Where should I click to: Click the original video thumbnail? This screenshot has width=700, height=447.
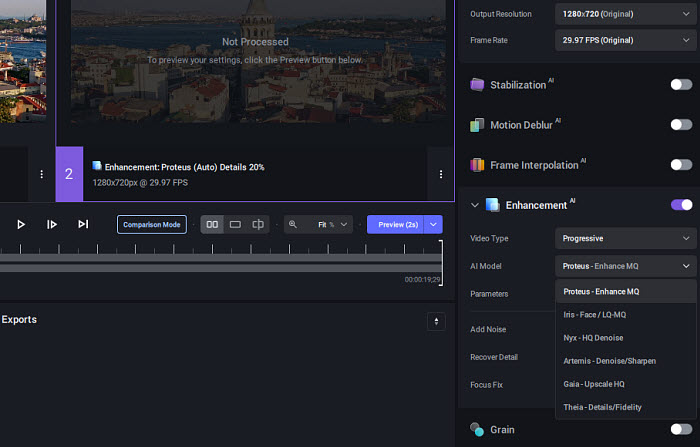[x=23, y=61]
